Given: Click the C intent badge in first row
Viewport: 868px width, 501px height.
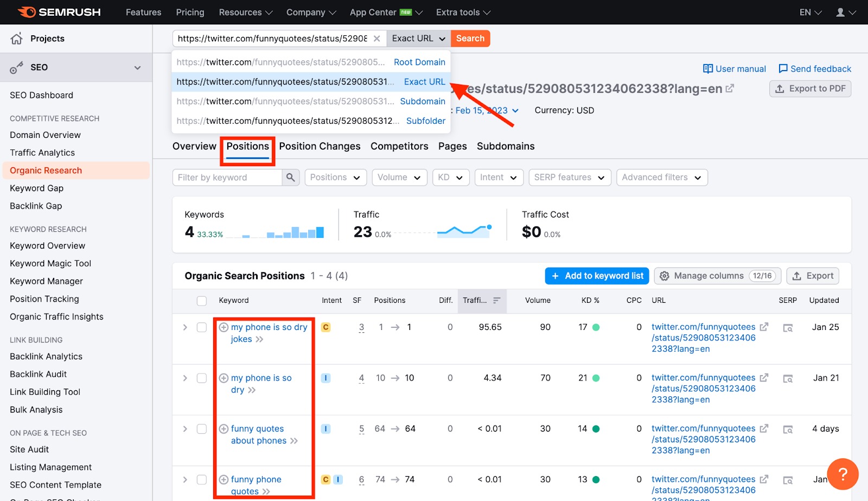Looking at the screenshot, I should pos(325,327).
